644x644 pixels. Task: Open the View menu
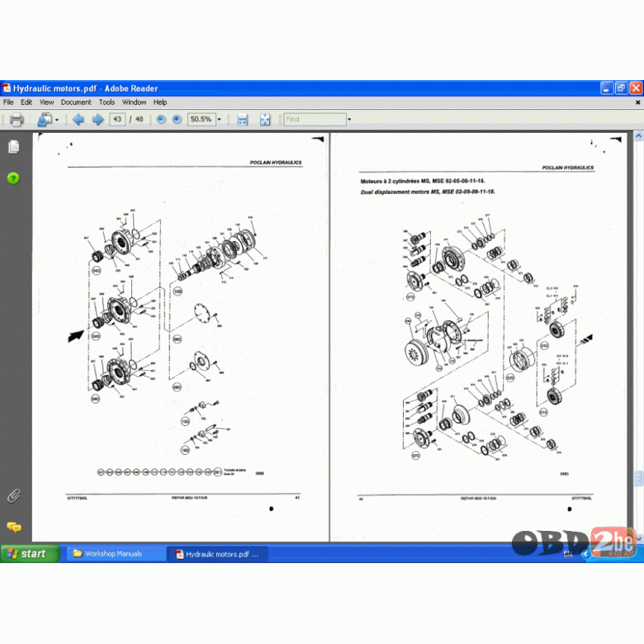pyautogui.click(x=46, y=102)
